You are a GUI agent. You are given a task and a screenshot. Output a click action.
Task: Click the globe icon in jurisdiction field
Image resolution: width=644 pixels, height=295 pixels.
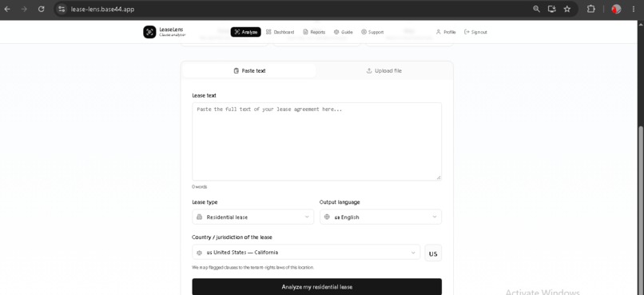[x=200, y=253]
